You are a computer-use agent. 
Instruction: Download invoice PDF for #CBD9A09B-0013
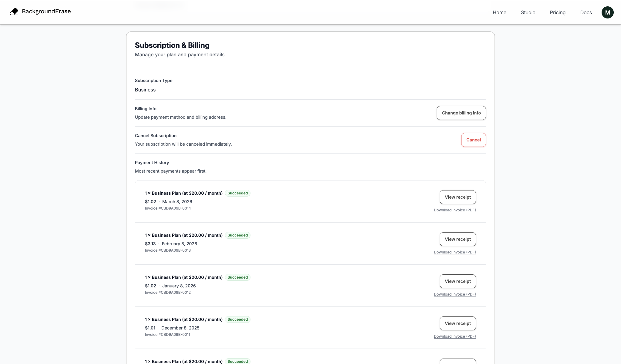click(455, 252)
